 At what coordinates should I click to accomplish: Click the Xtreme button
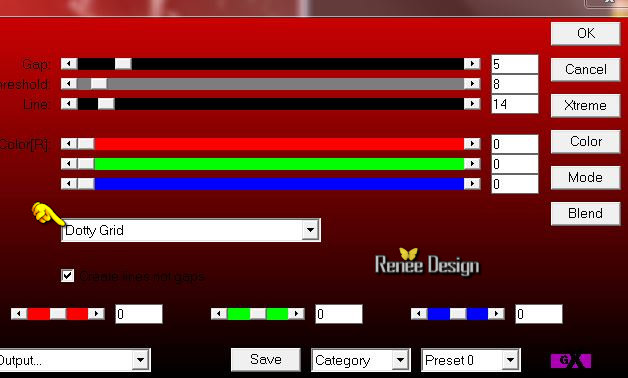pyautogui.click(x=586, y=105)
